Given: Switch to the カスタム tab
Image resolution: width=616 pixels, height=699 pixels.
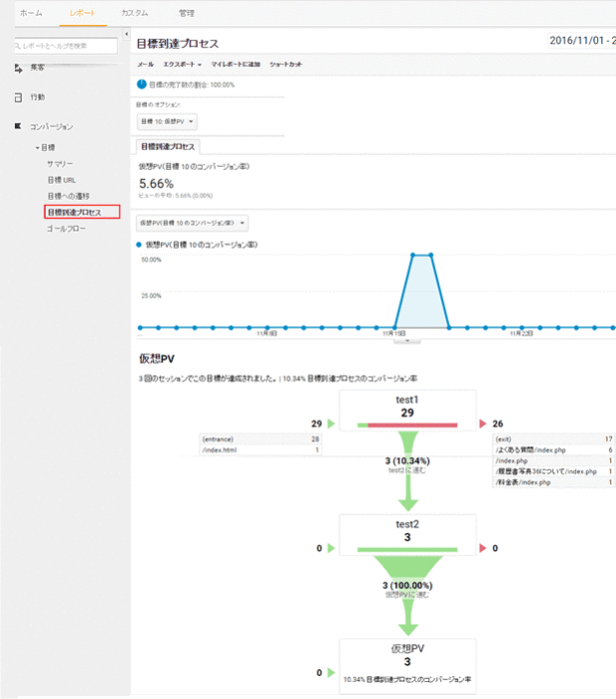Looking at the screenshot, I should click(x=134, y=13).
